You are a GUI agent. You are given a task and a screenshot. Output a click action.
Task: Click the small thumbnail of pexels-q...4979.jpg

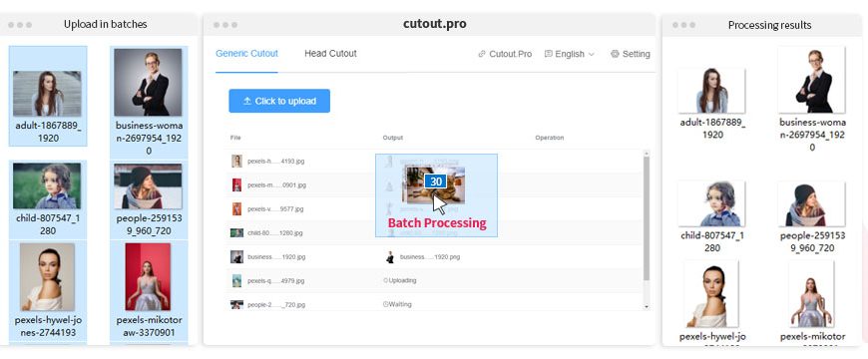(x=236, y=280)
